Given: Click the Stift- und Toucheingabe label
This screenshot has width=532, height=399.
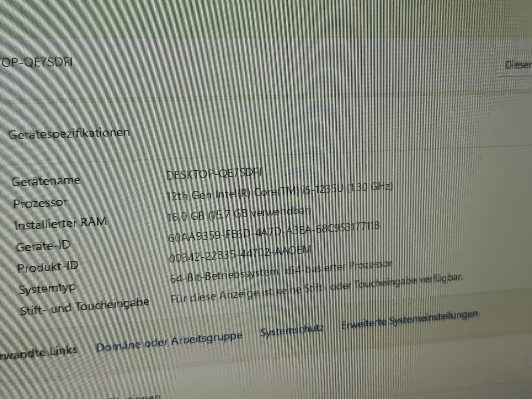Looking at the screenshot, I should click(x=85, y=307).
